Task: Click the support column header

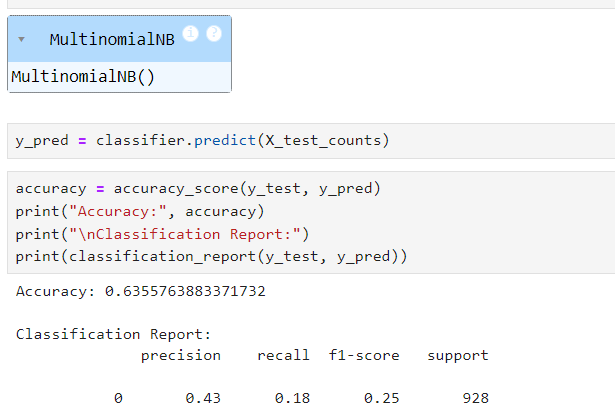Action: tap(457, 355)
